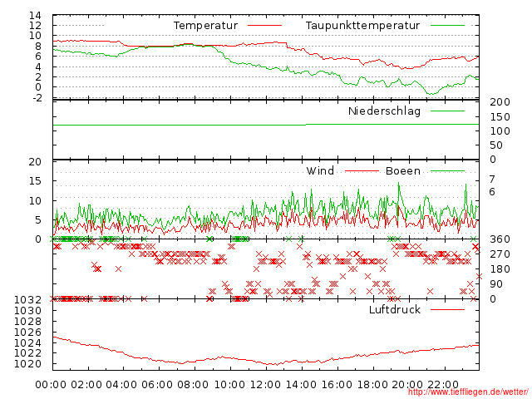Click the green Niederschlag legend line sample
The width and height of the screenshot is (532, 399).
(x=447, y=111)
